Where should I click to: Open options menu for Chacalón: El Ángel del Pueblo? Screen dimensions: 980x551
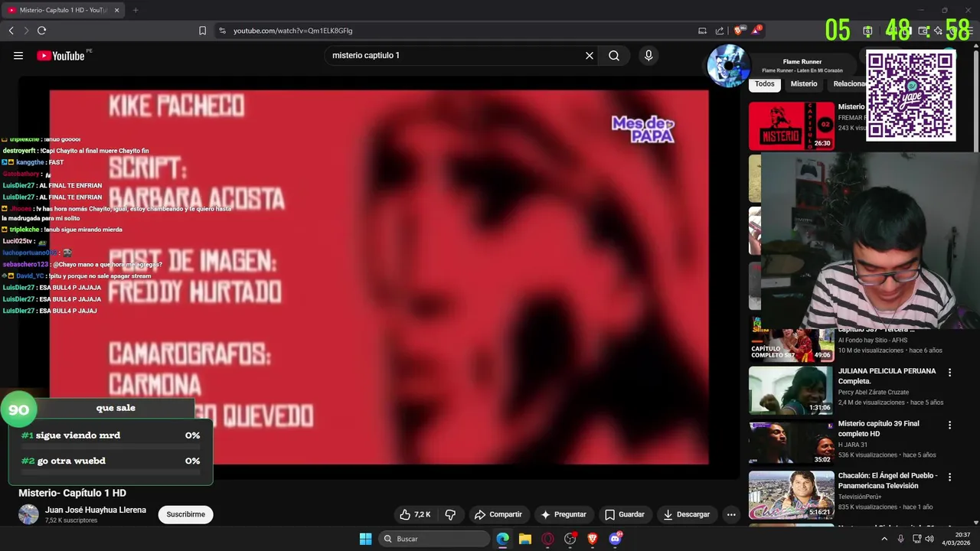pos(950,477)
